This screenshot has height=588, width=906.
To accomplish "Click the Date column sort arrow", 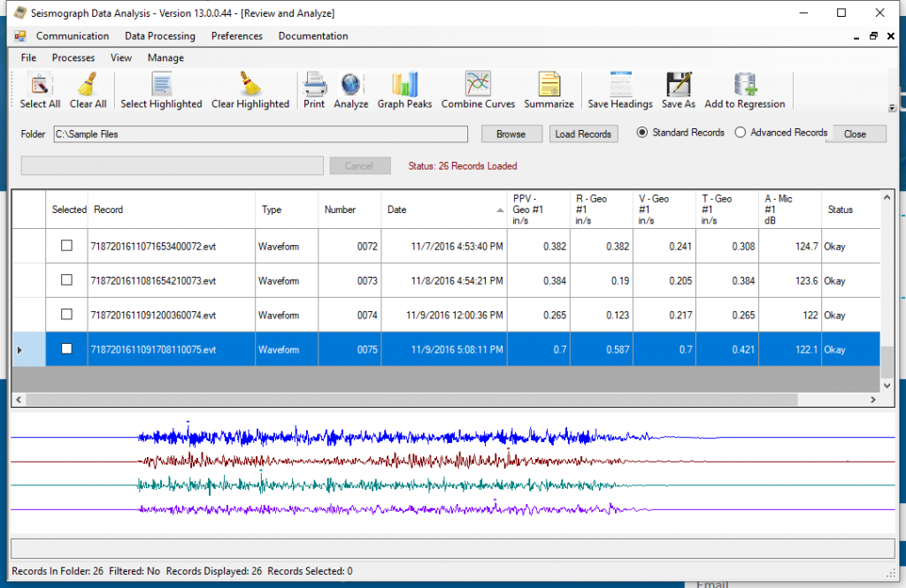I will coord(500,209).
